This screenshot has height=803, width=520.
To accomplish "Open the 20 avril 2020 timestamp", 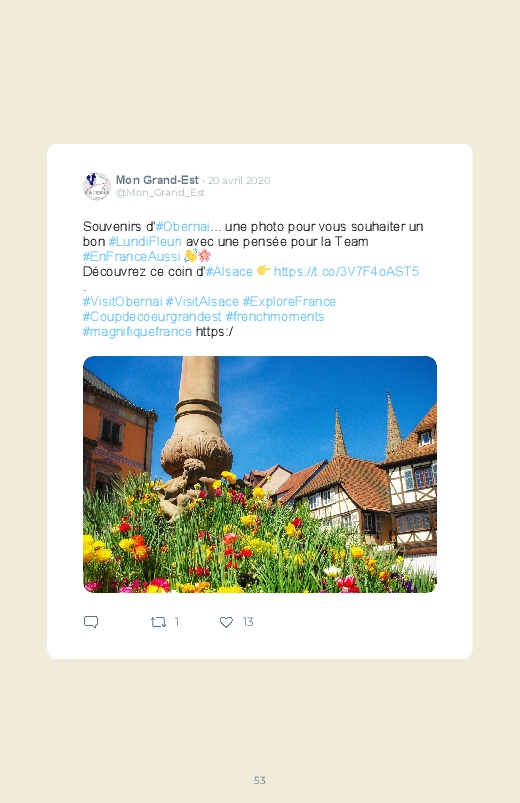I will tap(239, 180).
